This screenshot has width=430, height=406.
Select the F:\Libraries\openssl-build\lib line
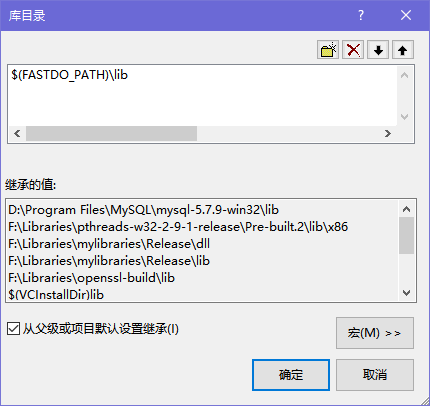tap(91, 278)
